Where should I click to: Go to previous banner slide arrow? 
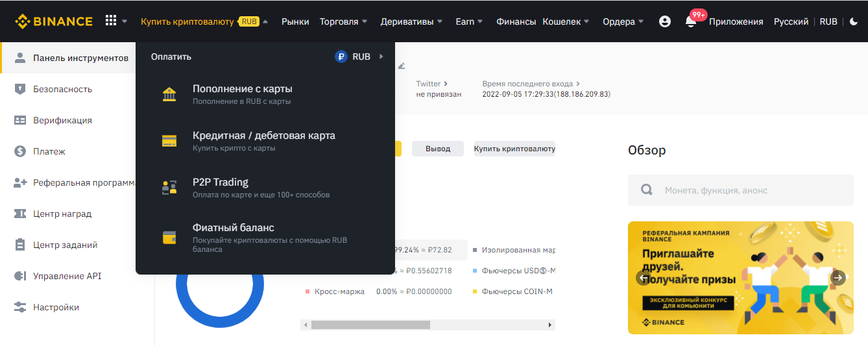coord(644,278)
